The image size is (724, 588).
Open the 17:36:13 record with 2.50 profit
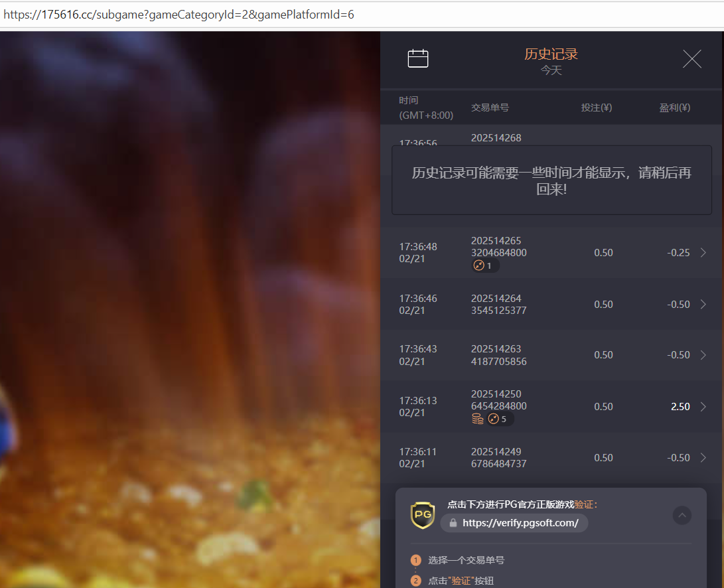pyautogui.click(x=703, y=407)
